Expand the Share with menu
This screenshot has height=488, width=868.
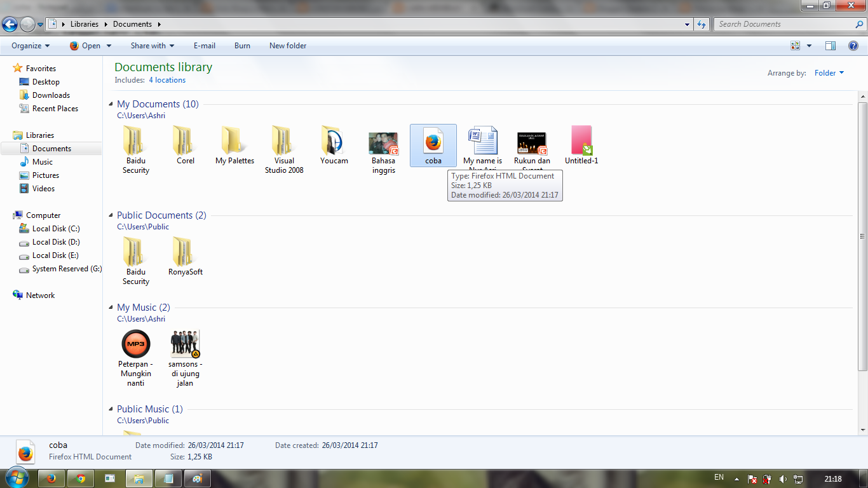click(152, 45)
